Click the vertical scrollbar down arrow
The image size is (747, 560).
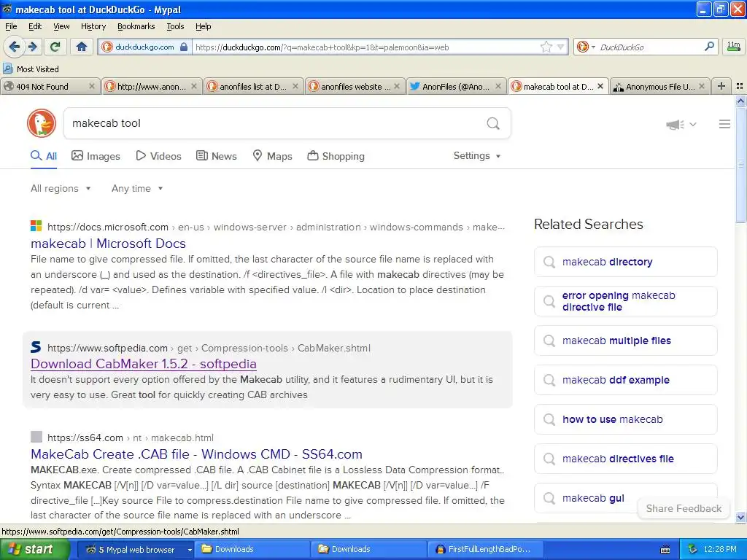740,517
